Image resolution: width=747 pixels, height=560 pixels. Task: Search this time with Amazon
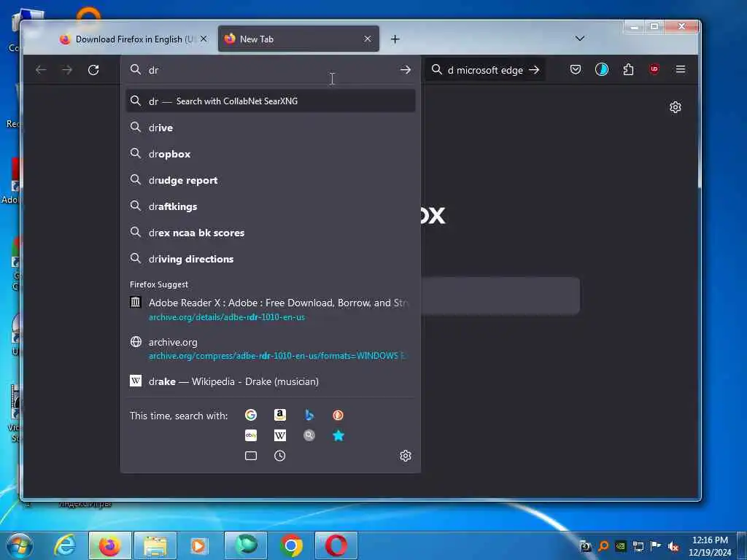(280, 415)
